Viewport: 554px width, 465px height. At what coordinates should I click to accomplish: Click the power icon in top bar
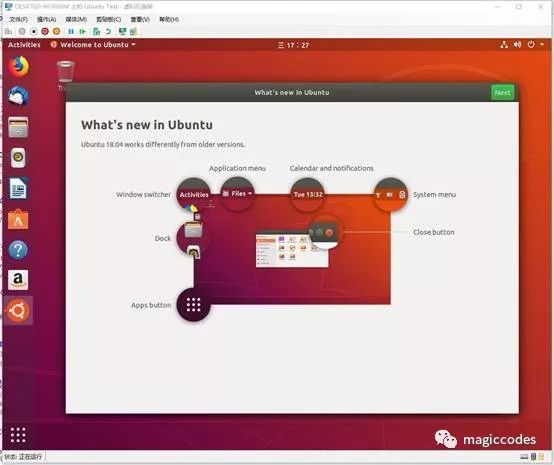[531, 45]
